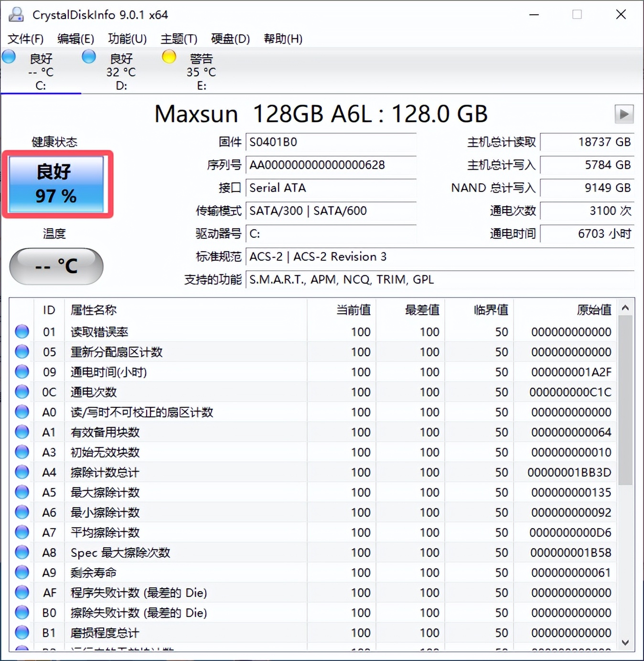This screenshot has height=661, width=644.
Task: Switch to the D: drive at 32 °C
Action: tap(121, 72)
